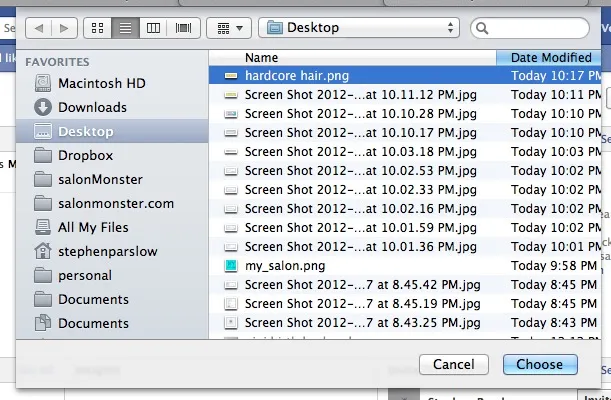This screenshot has height=400, width=611.
Task: Switch to Cover Flow view
Action: 183,28
